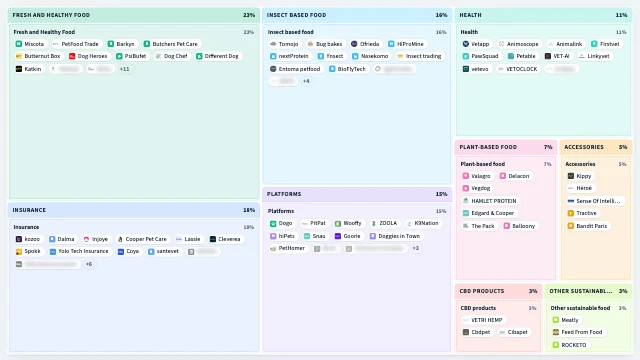Click the Butternut Box yellow logo icon
Viewport: 640px width, 360px height.
tap(19, 56)
